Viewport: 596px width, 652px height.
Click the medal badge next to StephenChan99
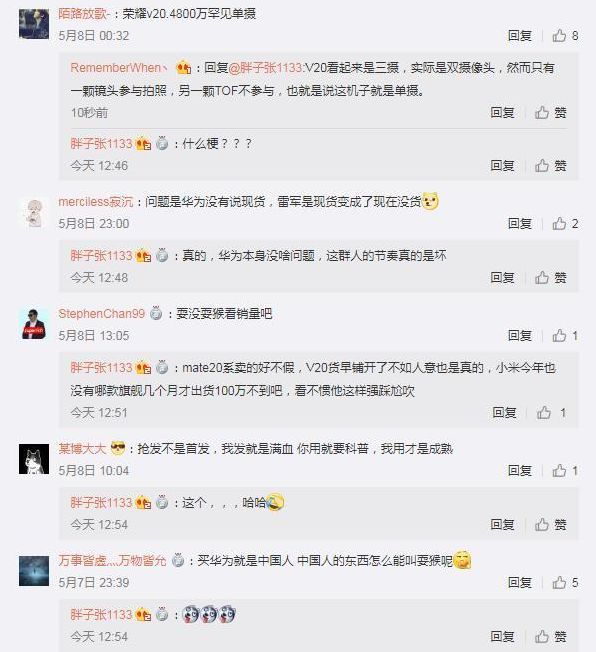point(156,313)
